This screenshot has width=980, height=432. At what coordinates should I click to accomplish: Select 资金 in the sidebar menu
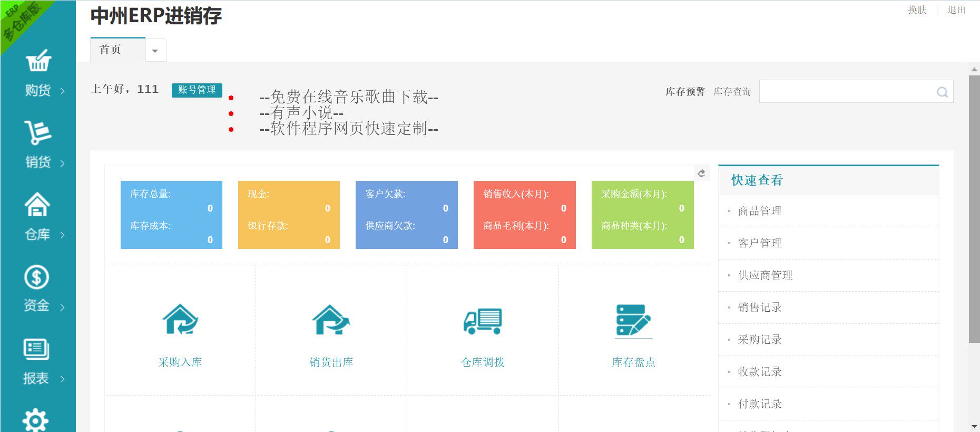pos(36,305)
